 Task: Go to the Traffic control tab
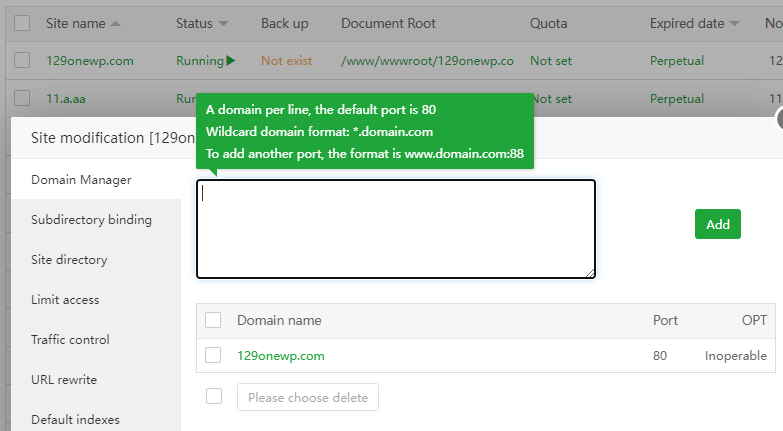tap(70, 340)
